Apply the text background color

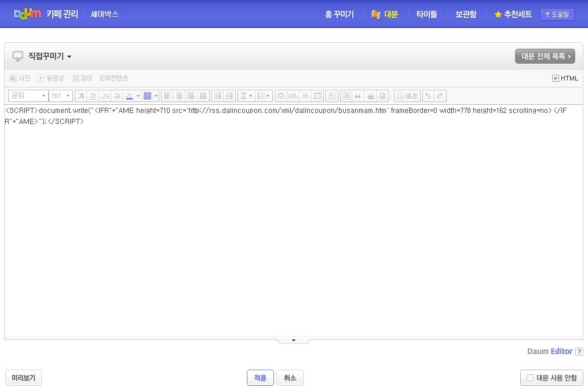click(147, 96)
